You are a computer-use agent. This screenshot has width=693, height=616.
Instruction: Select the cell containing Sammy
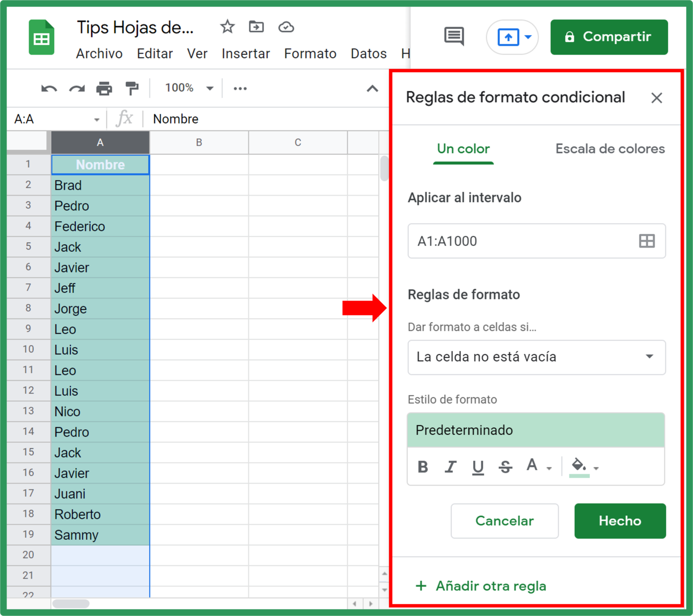pos(100,535)
